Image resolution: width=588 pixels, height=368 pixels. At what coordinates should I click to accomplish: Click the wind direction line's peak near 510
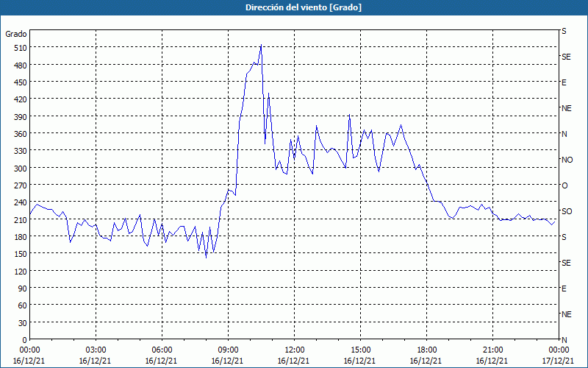click(x=261, y=45)
